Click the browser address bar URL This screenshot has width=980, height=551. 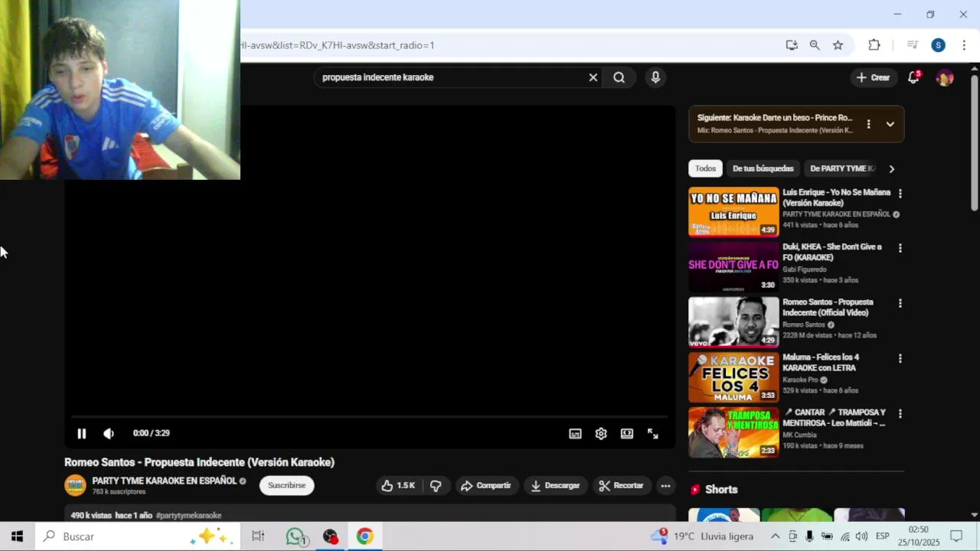337,45
